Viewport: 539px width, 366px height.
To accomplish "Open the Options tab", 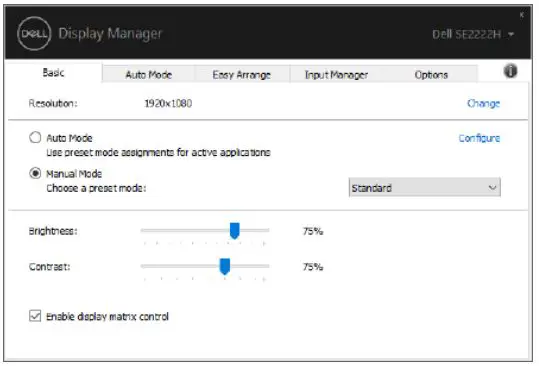I will tap(431, 74).
